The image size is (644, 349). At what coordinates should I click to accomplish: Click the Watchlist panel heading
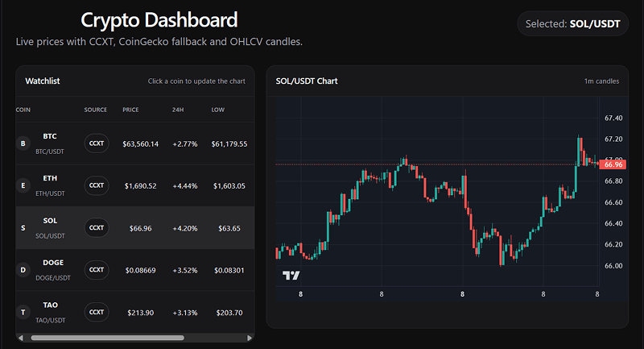point(43,81)
